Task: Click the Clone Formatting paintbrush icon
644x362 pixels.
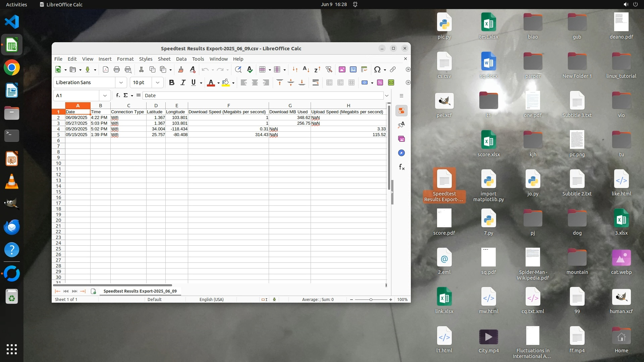Action: [x=181, y=69]
